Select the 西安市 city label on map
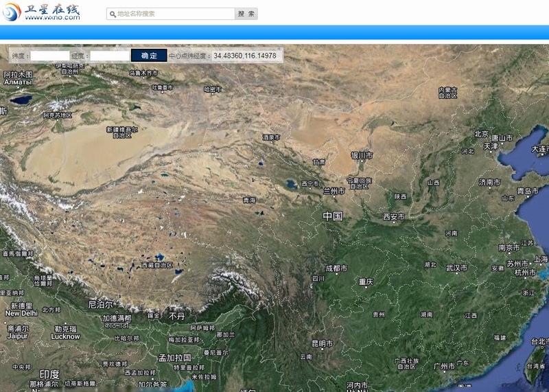 (394, 217)
